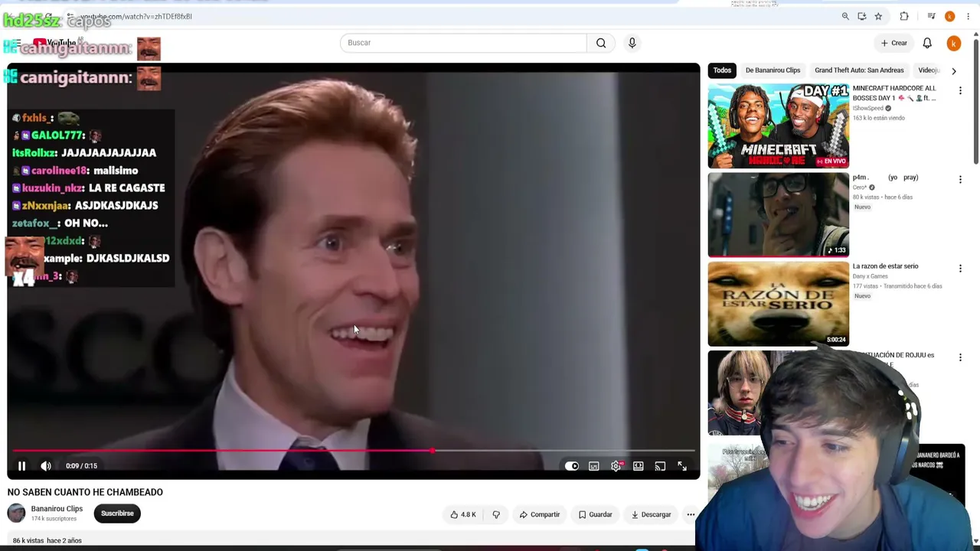Open the p4m (yo pray) video thumbnail
This screenshot has width=980, height=551.
[x=779, y=214]
